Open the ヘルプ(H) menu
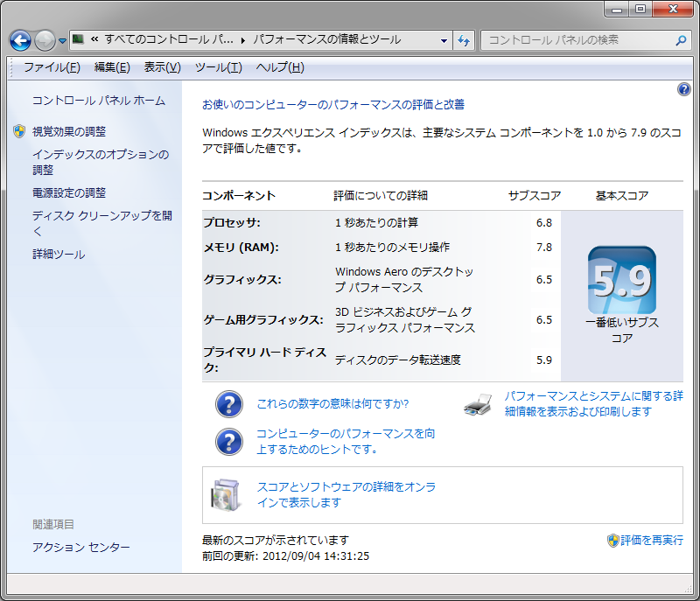This screenshot has height=601, width=700. coord(280,67)
